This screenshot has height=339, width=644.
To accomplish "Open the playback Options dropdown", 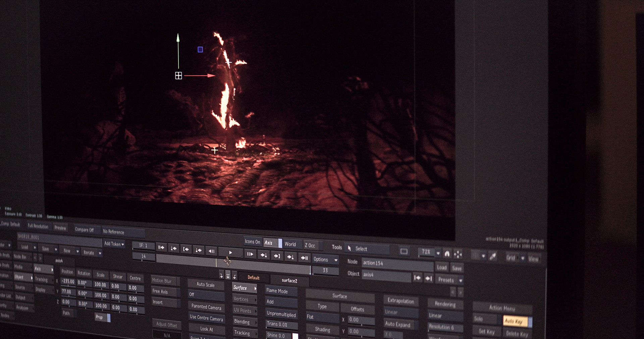I will (325, 259).
